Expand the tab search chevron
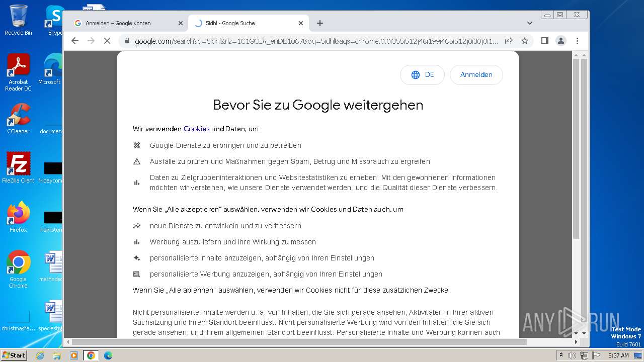This screenshot has width=644, height=362. (530, 23)
